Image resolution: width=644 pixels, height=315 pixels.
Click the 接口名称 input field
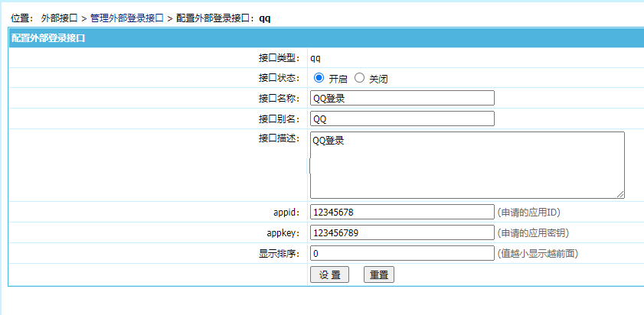click(402, 98)
